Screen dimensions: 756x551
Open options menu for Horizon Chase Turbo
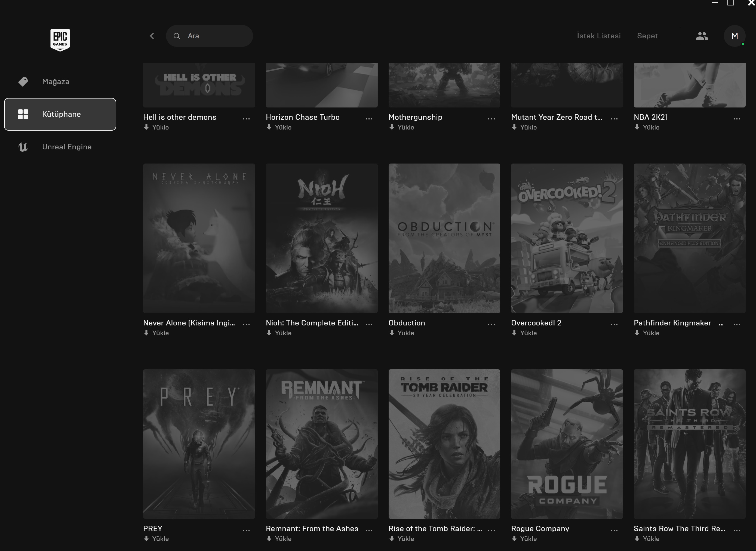pos(369,119)
